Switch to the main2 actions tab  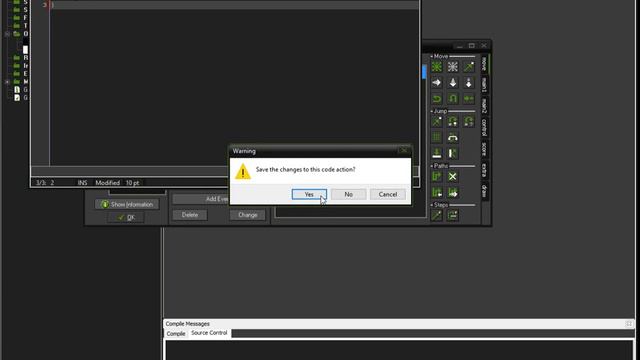click(x=484, y=106)
